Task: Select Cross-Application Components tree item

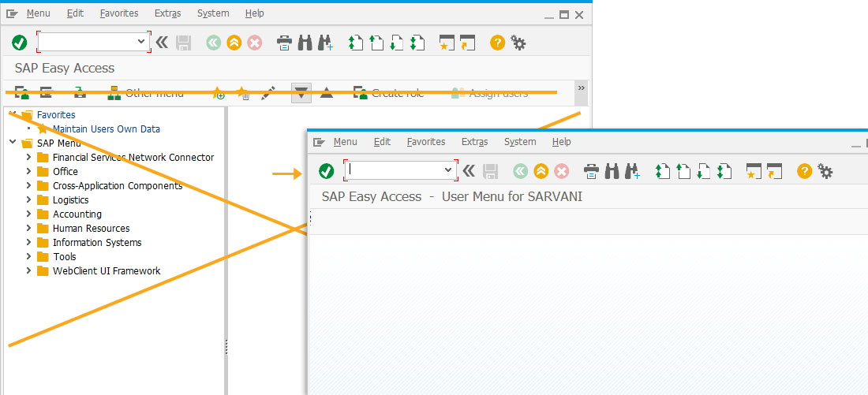Action: coord(118,186)
